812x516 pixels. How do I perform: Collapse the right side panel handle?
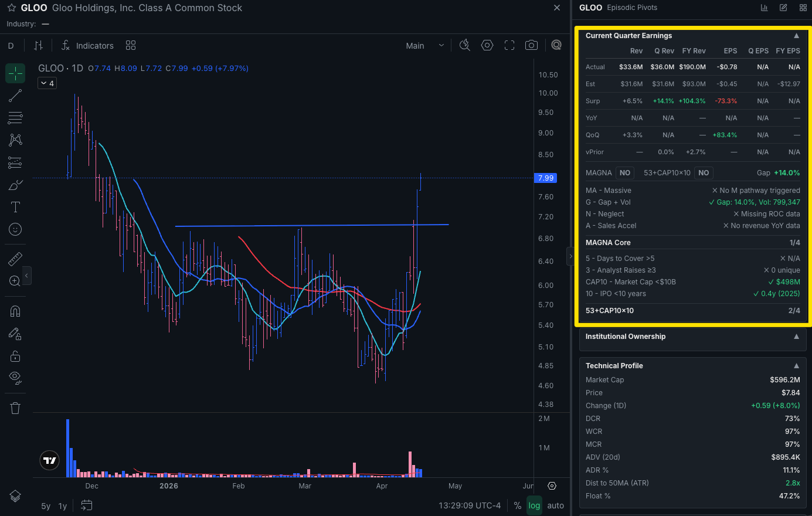tap(570, 256)
